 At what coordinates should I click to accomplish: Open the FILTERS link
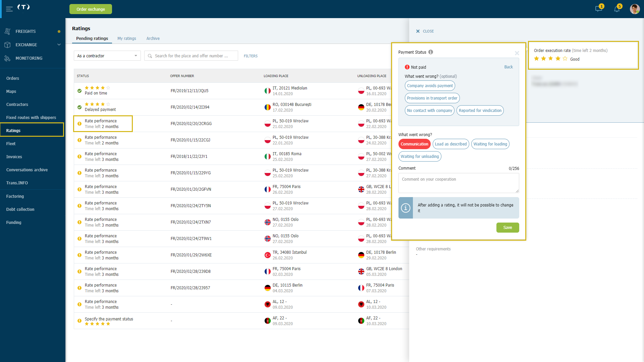pyautogui.click(x=251, y=56)
